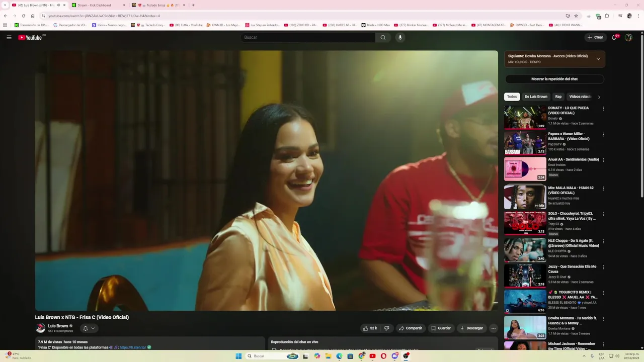
Task: Open options for DONATY - LO QUE PUEDA video
Action: 603,109
